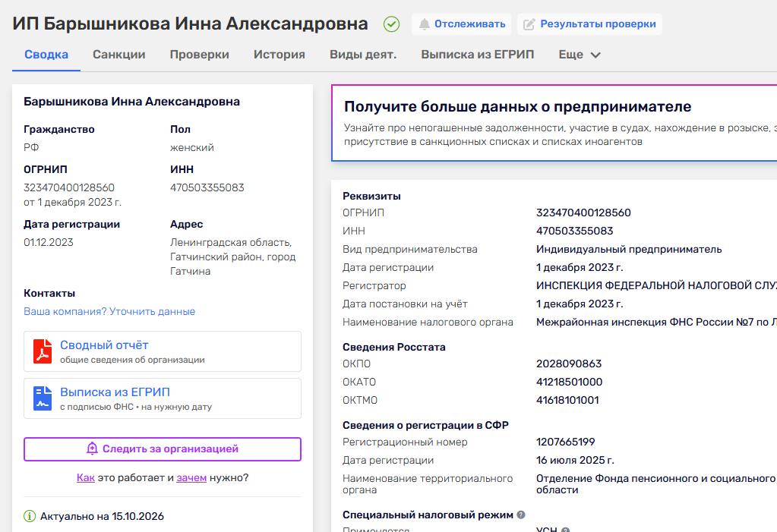Click the page heading ИП Барышникова Инна Александровна

(x=191, y=24)
